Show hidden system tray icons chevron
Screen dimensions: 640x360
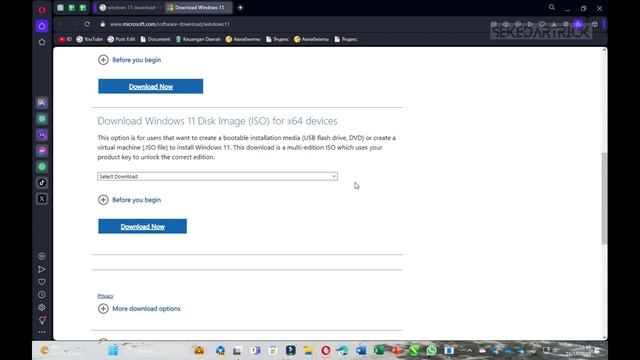(469, 350)
